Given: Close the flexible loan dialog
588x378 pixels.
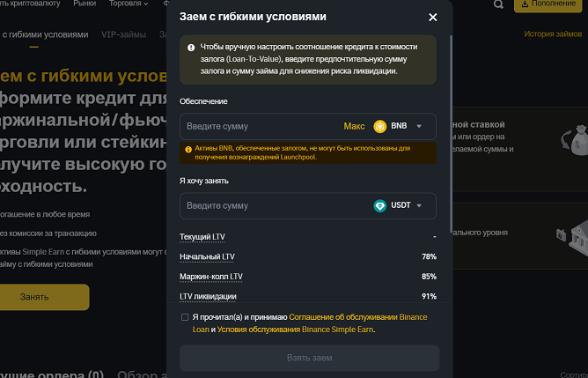Looking at the screenshot, I should point(433,18).
